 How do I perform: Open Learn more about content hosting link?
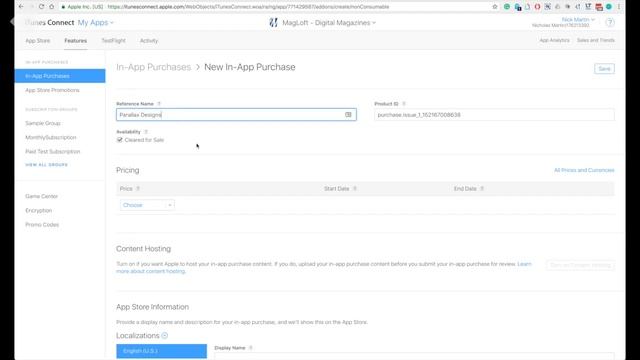click(x=151, y=271)
